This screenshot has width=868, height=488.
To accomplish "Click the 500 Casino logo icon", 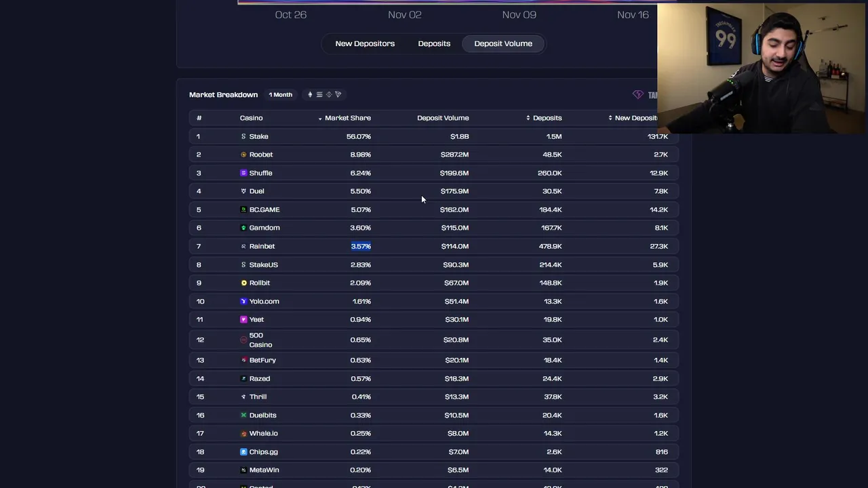I will [243, 340].
